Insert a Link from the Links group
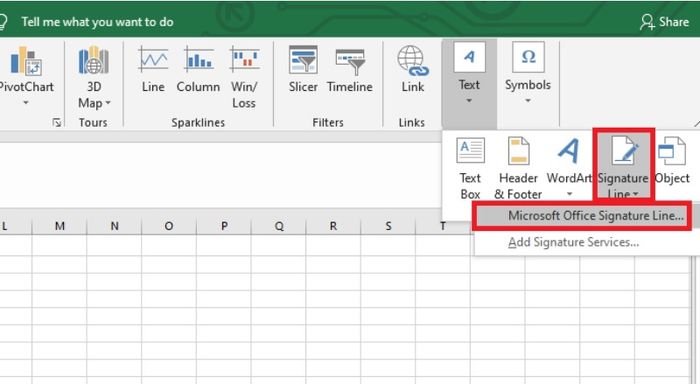Viewport: 700px width, 384px height. [x=412, y=70]
